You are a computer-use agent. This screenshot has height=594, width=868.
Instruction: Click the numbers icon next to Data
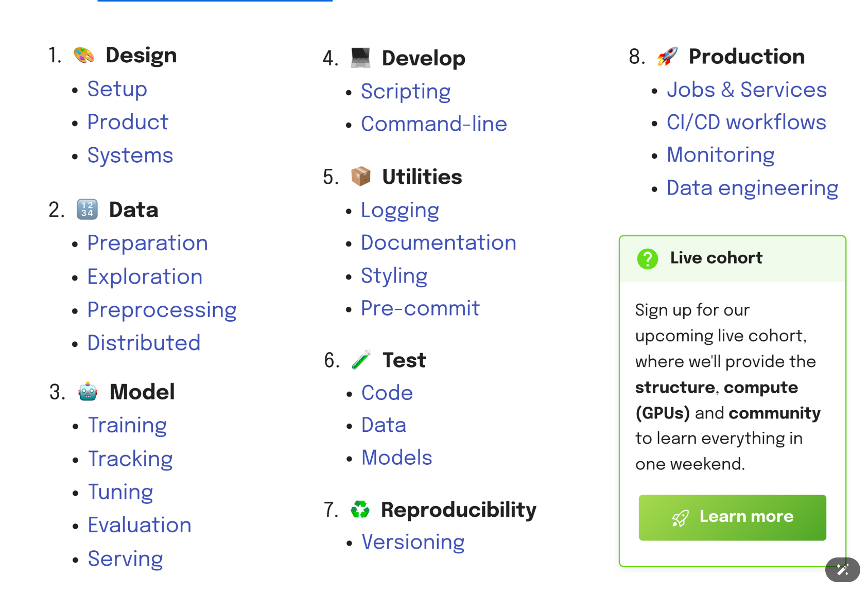[x=87, y=209]
